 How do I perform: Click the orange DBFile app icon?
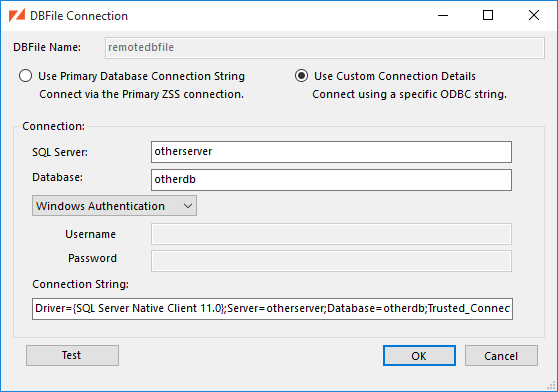tap(17, 16)
